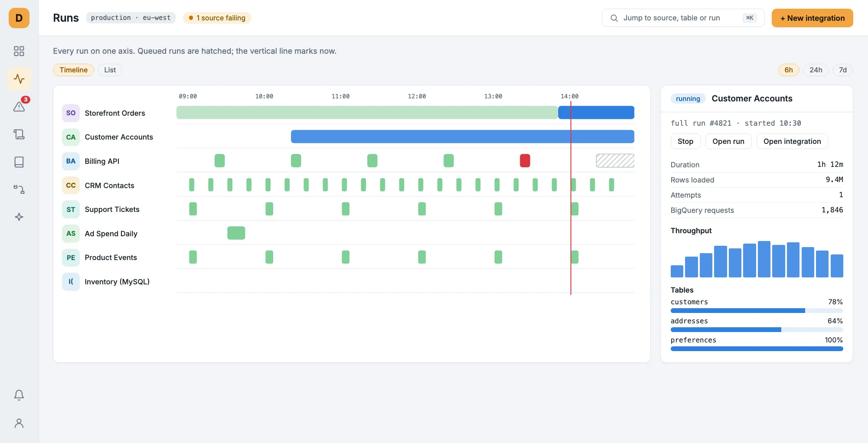This screenshot has width=868, height=443.
Task: Click the 1 source failing badge
Action: click(x=217, y=18)
